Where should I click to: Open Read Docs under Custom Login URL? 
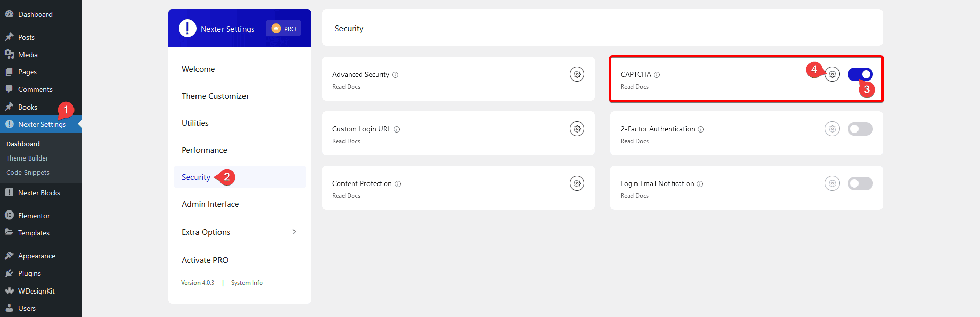coord(346,141)
